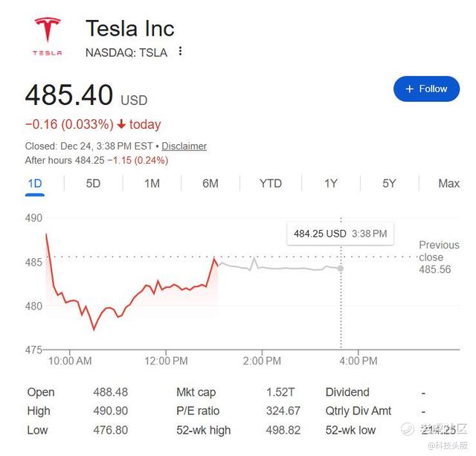This screenshot has width=476, height=456.
Task: Switch to the 5Y chart tab
Action: [389, 183]
